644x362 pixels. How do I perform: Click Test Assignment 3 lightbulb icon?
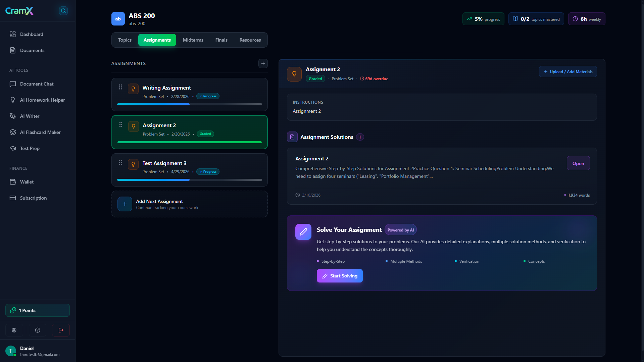click(133, 164)
